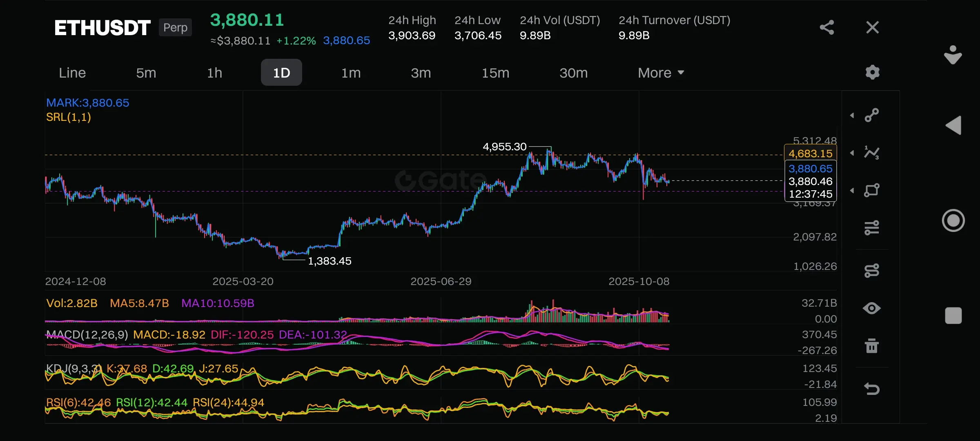Switch to the 1h timeframe tab
980x441 pixels.
214,73
